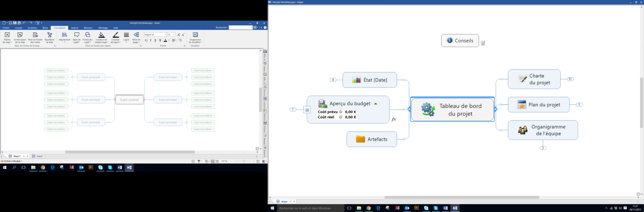Open Chrome from the right taskbar

[369, 208]
